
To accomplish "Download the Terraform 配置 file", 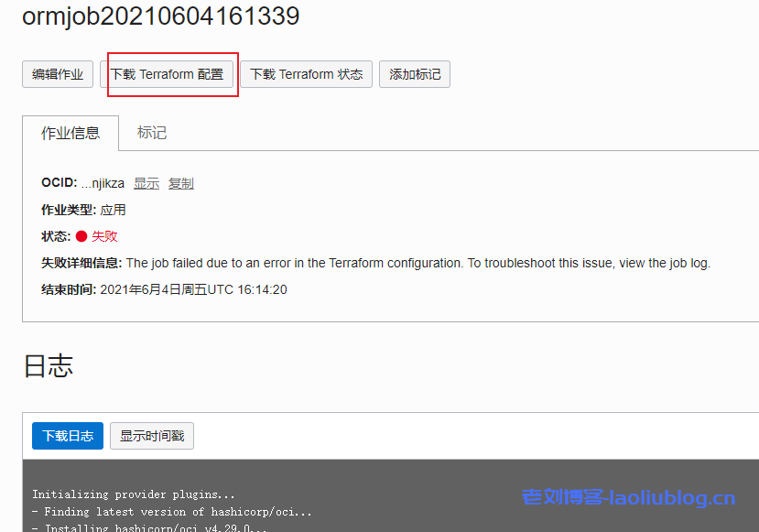I will tap(167, 74).
